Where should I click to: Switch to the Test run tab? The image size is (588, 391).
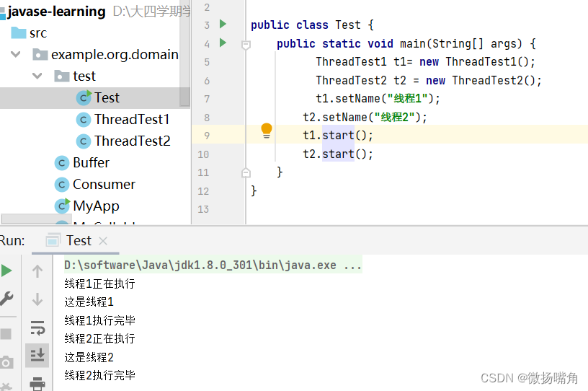click(79, 241)
